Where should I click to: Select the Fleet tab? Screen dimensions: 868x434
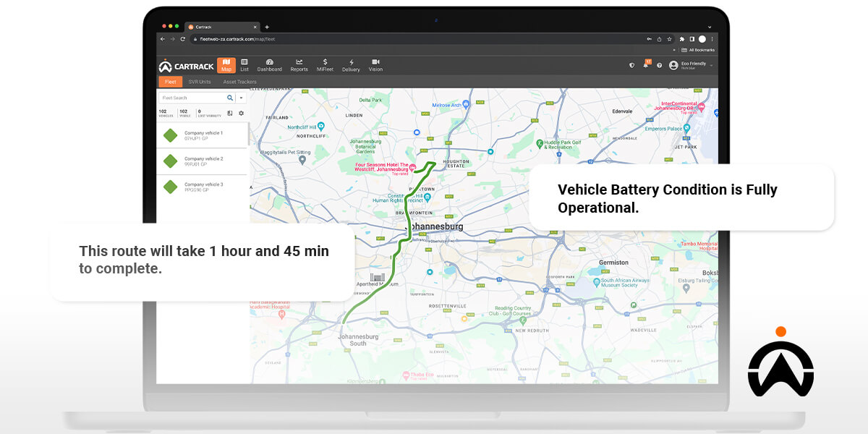171,82
